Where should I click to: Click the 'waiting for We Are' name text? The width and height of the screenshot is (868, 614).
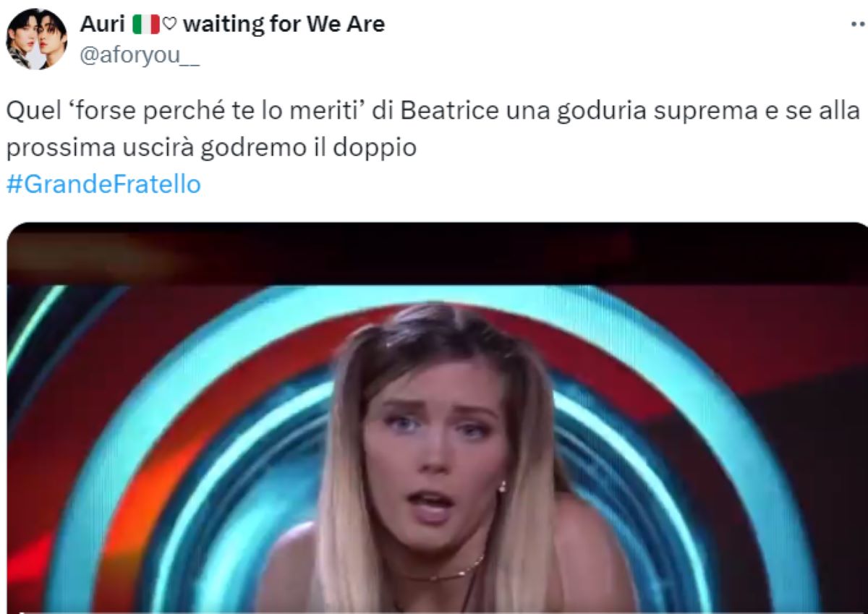284,24
